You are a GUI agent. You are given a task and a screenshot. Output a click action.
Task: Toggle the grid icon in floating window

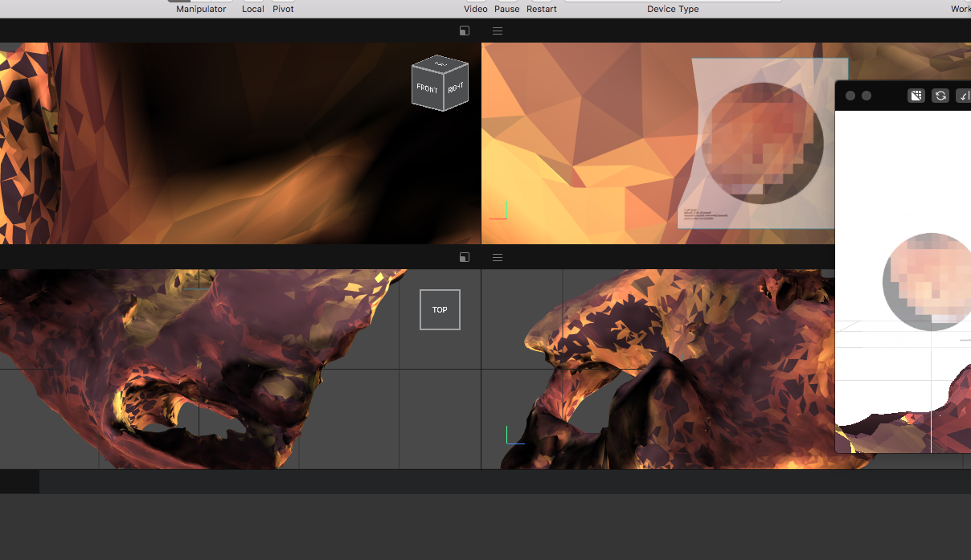tap(916, 96)
